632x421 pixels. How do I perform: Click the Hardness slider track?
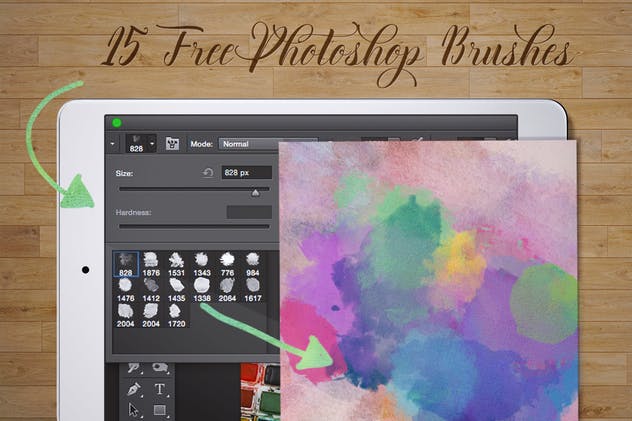(x=194, y=226)
